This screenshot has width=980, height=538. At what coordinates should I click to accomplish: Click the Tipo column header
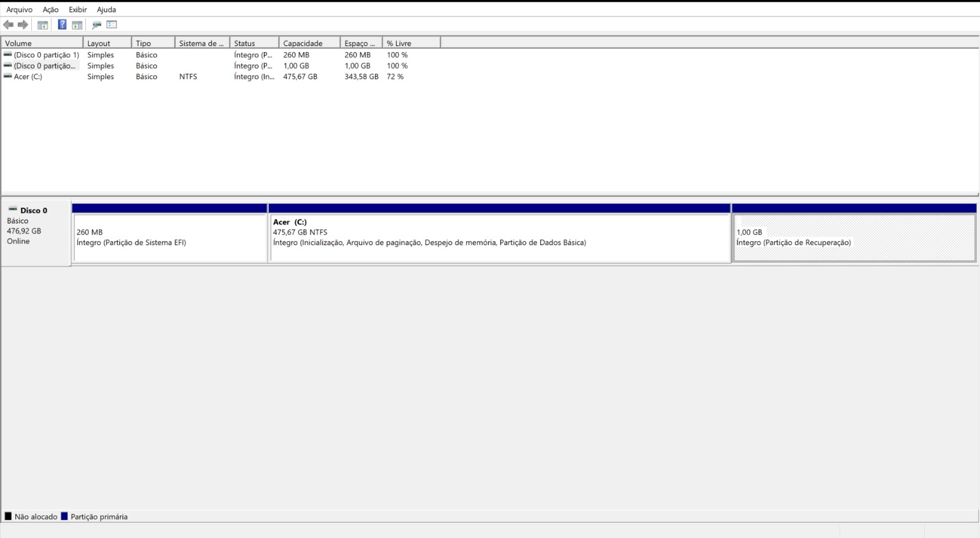[153, 43]
